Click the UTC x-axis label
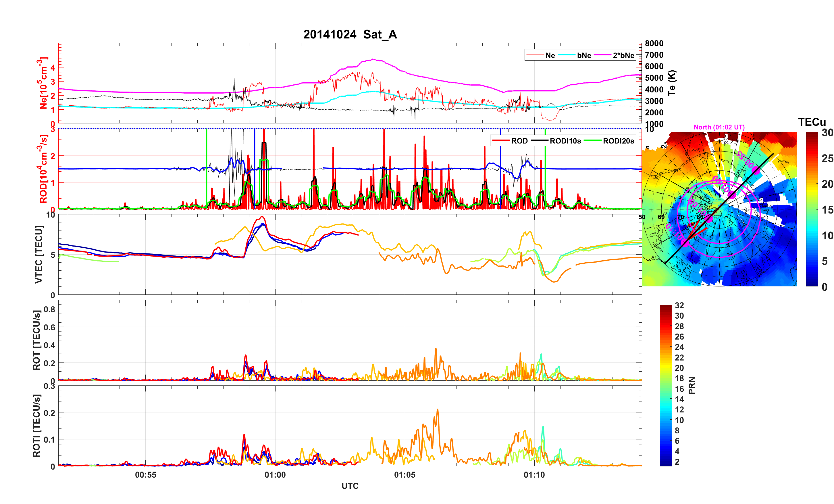The image size is (834, 504). pyautogui.click(x=350, y=486)
